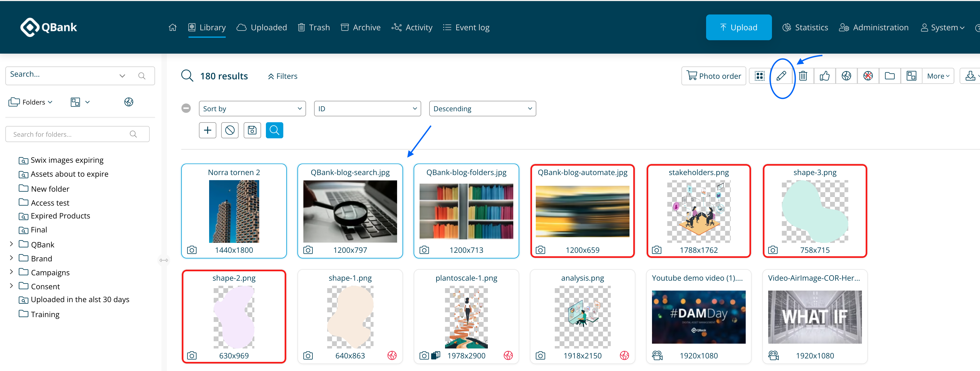Open the Training folder

[x=39, y=314]
